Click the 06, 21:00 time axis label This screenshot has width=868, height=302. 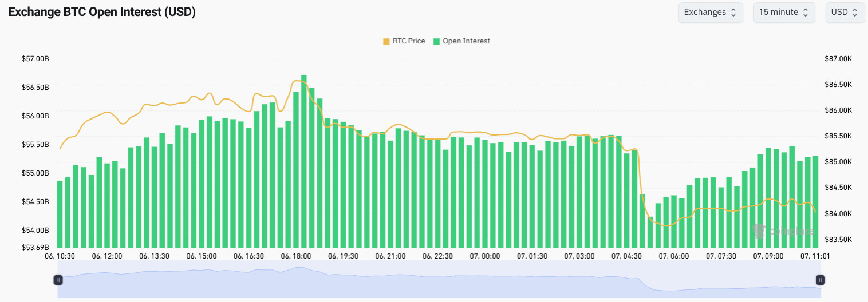point(390,257)
